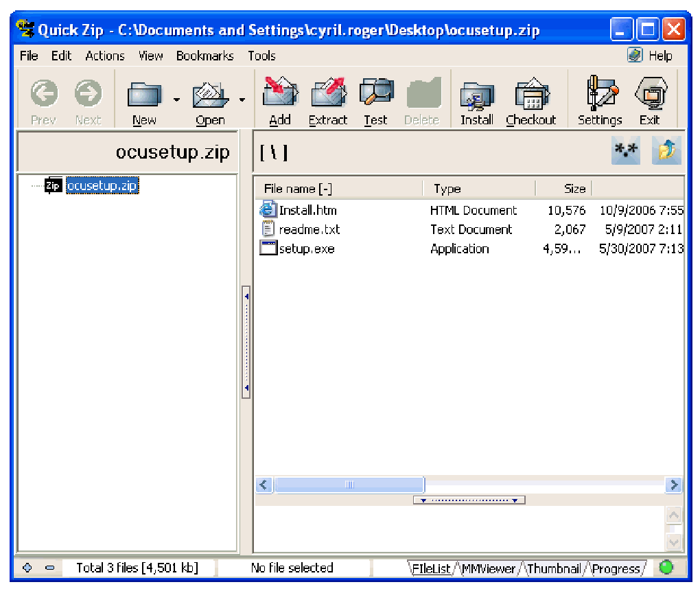Select ocusetup.zip in the tree

click(102, 185)
